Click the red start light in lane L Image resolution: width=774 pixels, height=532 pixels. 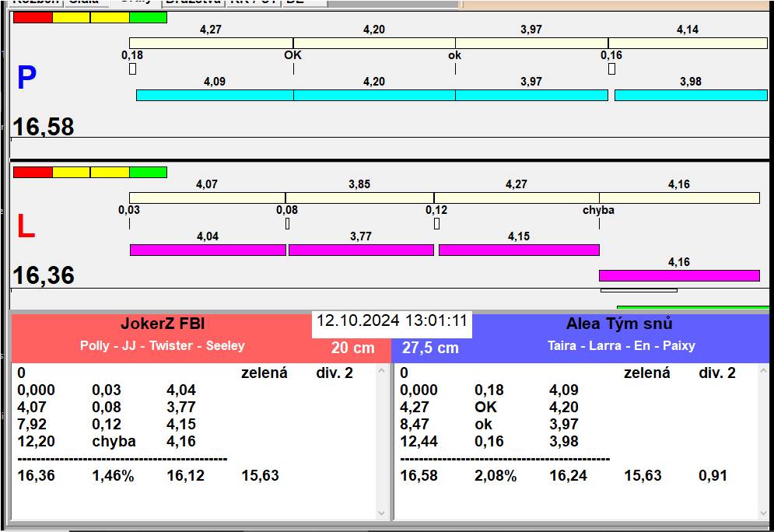click(x=33, y=172)
